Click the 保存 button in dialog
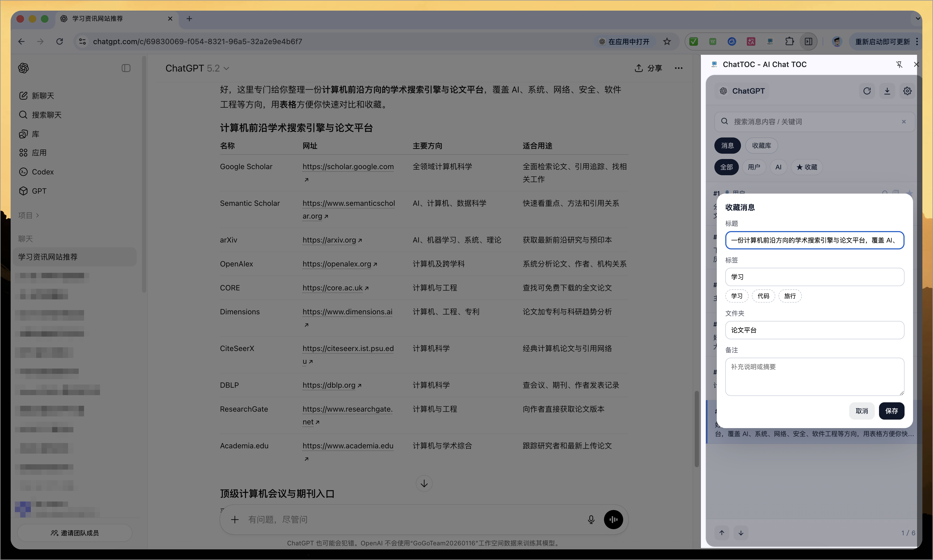 pyautogui.click(x=891, y=411)
